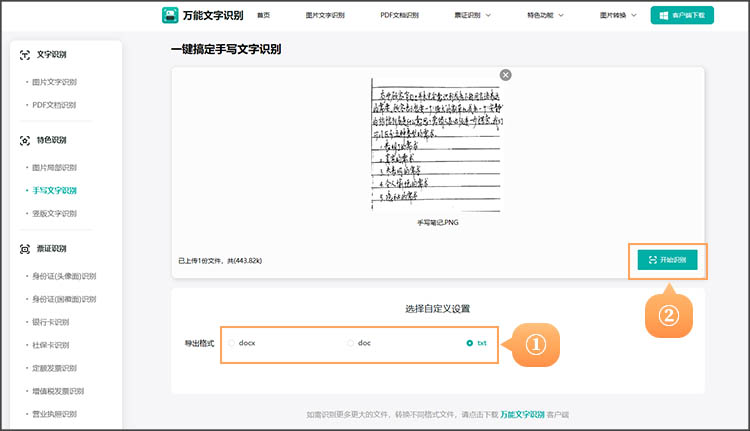Choose the txt export format option
750x431 pixels.
470,343
